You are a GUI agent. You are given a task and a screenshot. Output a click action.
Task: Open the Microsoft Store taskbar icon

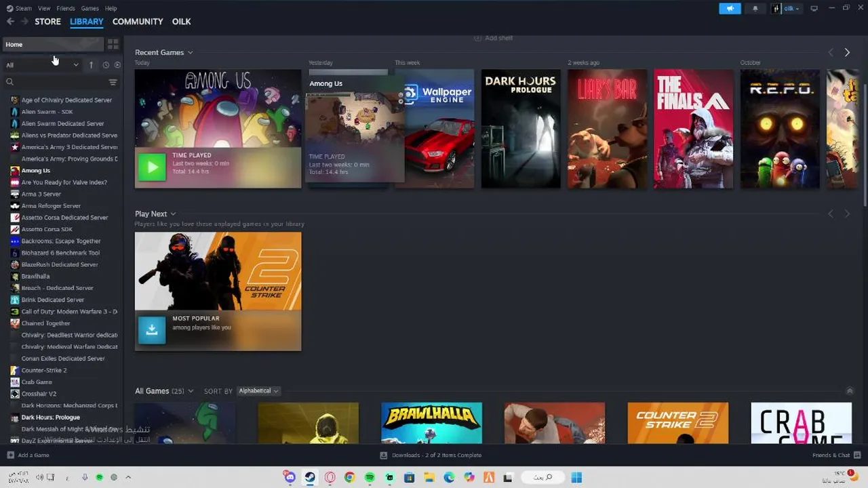[x=409, y=477]
